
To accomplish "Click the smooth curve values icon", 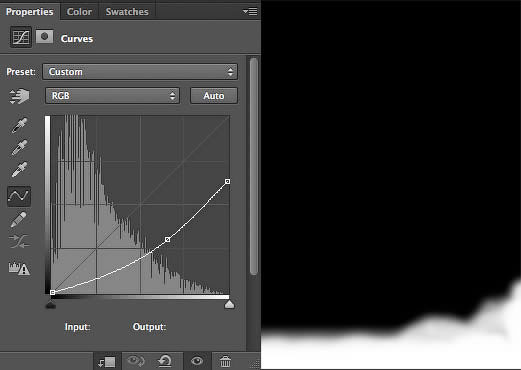I will pyautogui.click(x=19, y=241).
